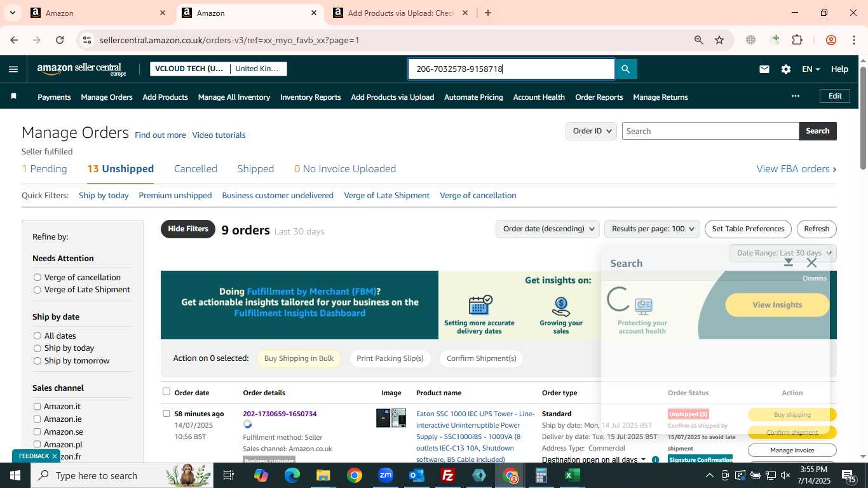Image resolution: width=868 pixels, height=488 pixels.
Task: Open the VCLOUD TECH account switcher
Action: 219,69
